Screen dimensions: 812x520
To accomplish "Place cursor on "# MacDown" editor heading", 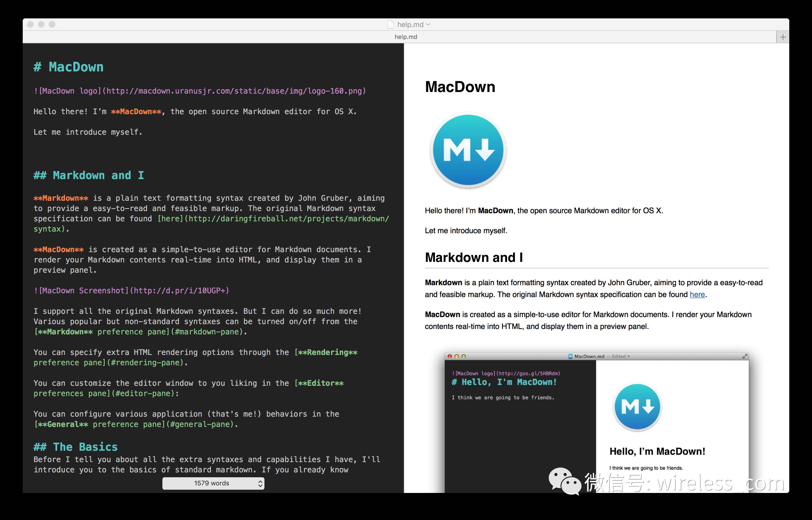I will click(68, 67).
